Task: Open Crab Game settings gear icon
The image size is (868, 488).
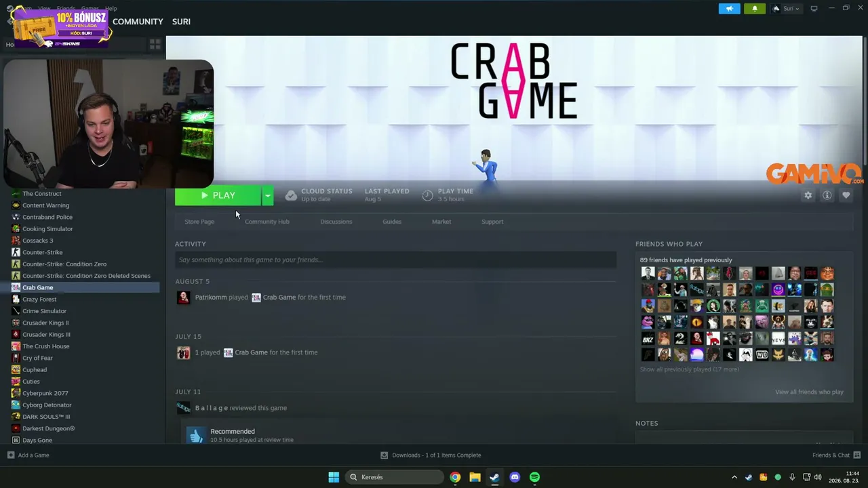Action: click(808, 195)
